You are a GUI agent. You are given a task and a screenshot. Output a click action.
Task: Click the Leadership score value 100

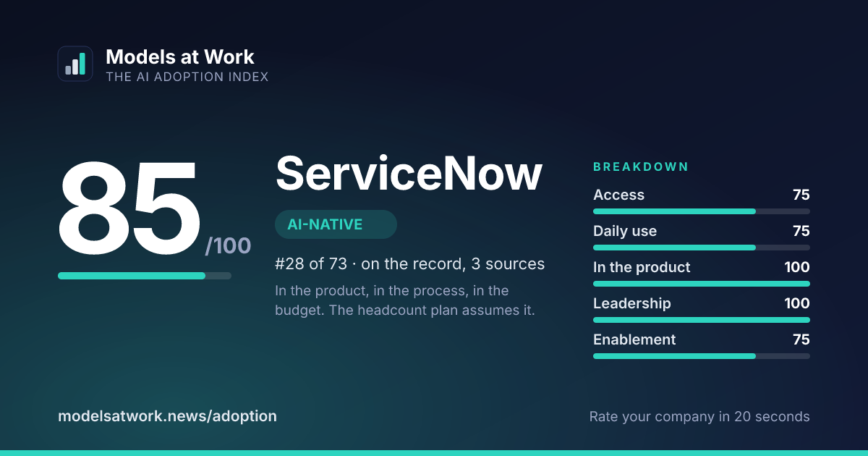tap(797, 303)
